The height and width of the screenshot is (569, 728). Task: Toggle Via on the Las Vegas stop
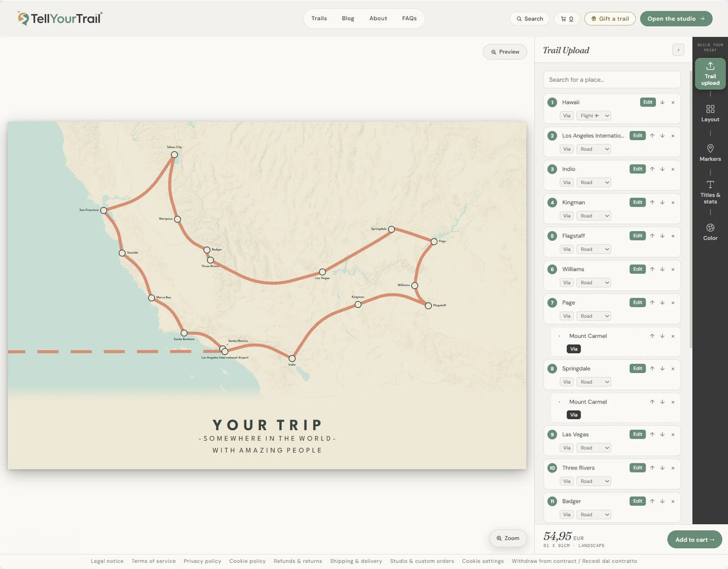(x=567, y=448)
